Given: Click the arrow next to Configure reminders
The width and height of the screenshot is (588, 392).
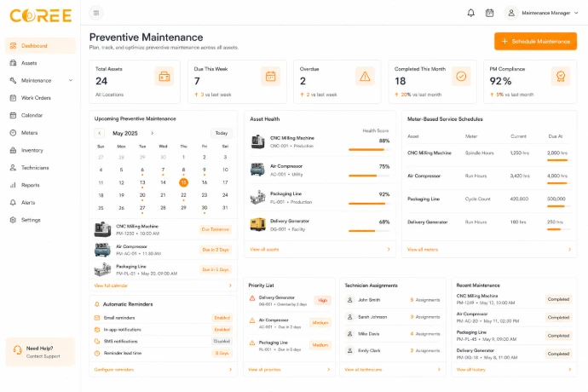Looking at the screenshot, I should [x=230, y=370].
